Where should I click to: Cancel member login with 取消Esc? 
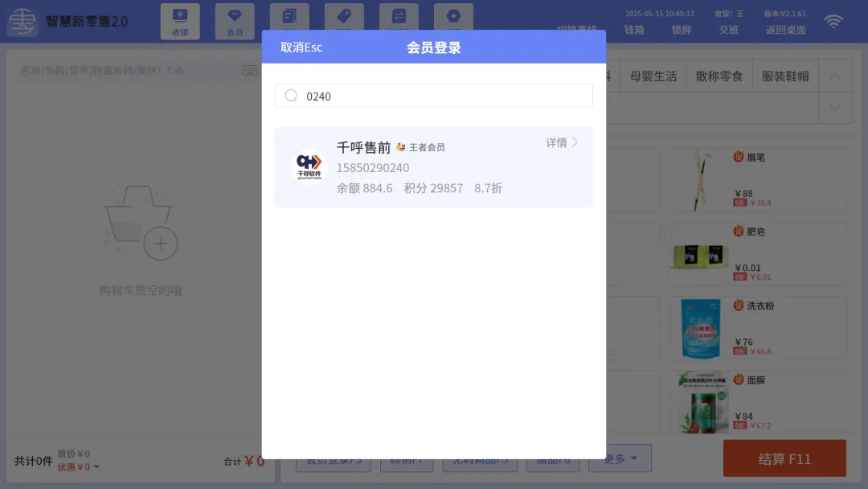pyautogui.click(x=301, y=47)
